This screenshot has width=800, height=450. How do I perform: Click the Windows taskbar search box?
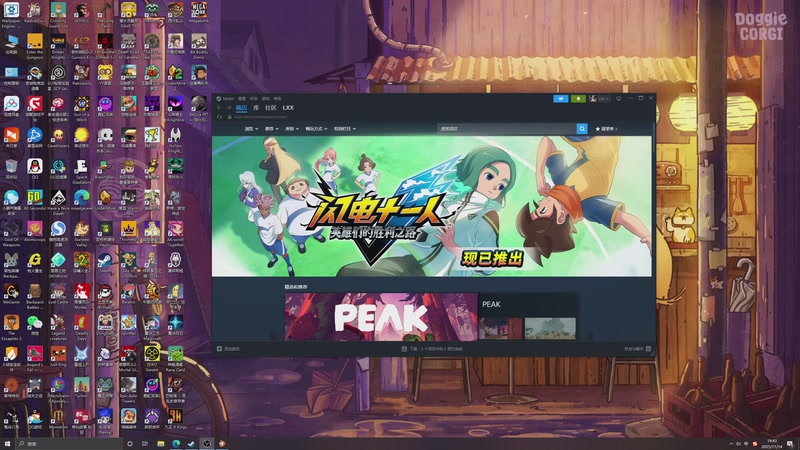pos(69,444)
